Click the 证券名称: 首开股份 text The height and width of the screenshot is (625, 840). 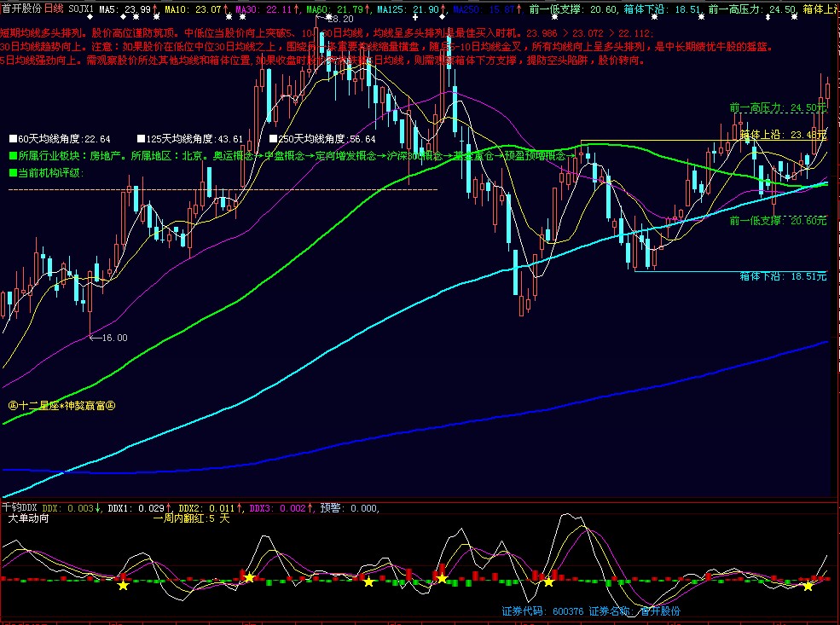click(634, 611)
